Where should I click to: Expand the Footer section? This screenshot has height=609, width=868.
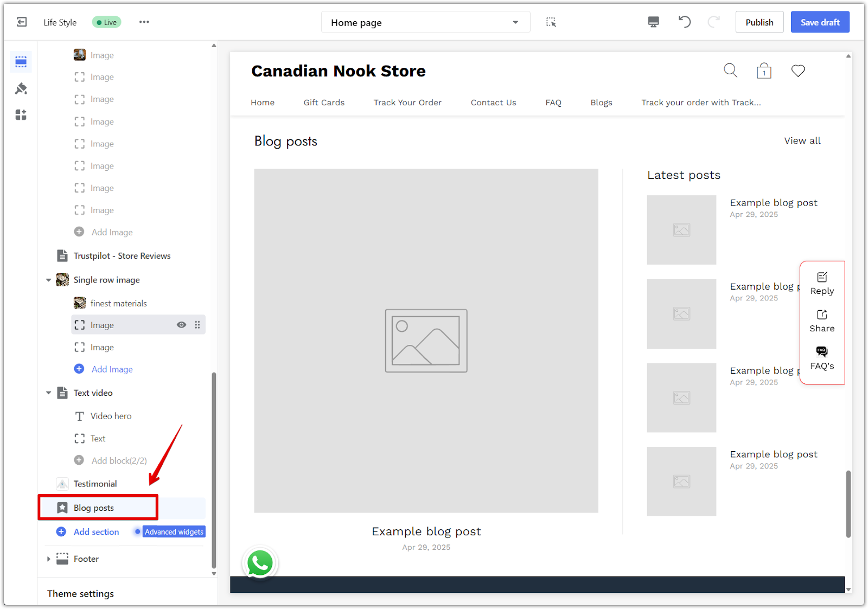49,559
